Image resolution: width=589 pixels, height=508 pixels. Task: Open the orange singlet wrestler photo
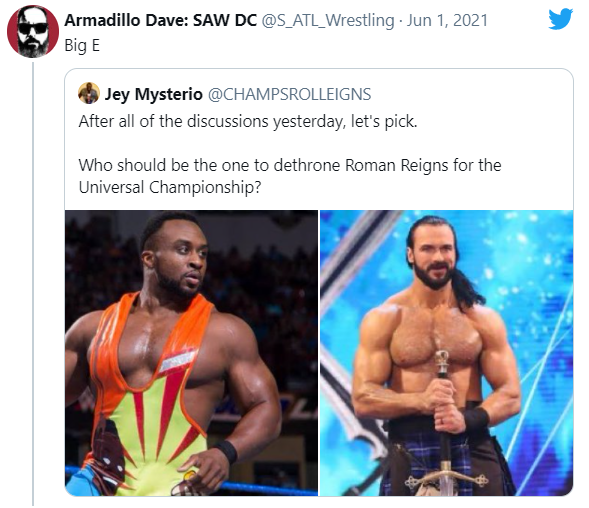click(191, 353)
